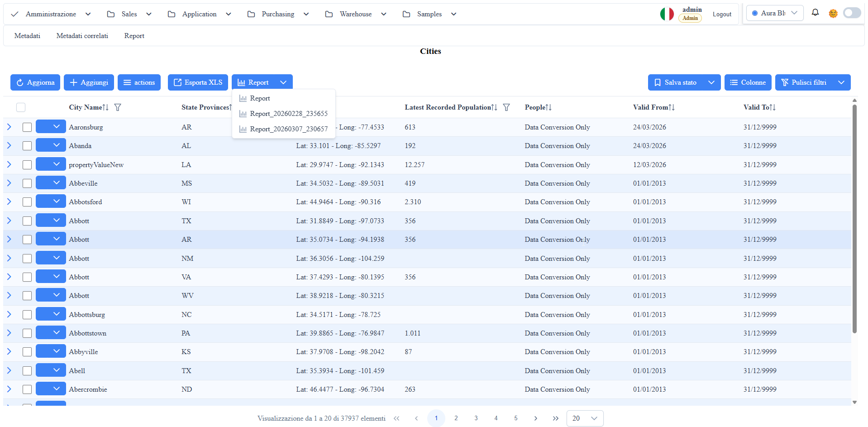Go to last page double-arrow
Image resolution: width=868 pixels, height=427 pixels.
pos(556,418)
